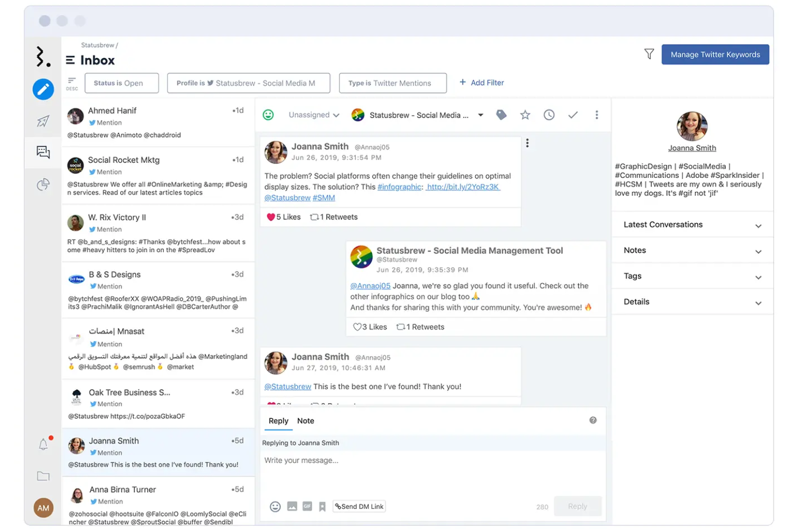Star the conversation
Screen dimensions: 798x532
click(x=525, y=115)
